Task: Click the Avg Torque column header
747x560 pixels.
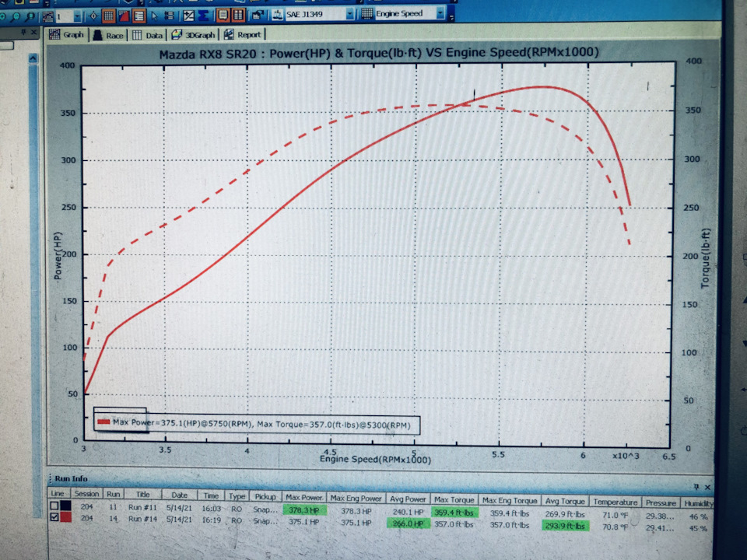Action: (565, 501)
